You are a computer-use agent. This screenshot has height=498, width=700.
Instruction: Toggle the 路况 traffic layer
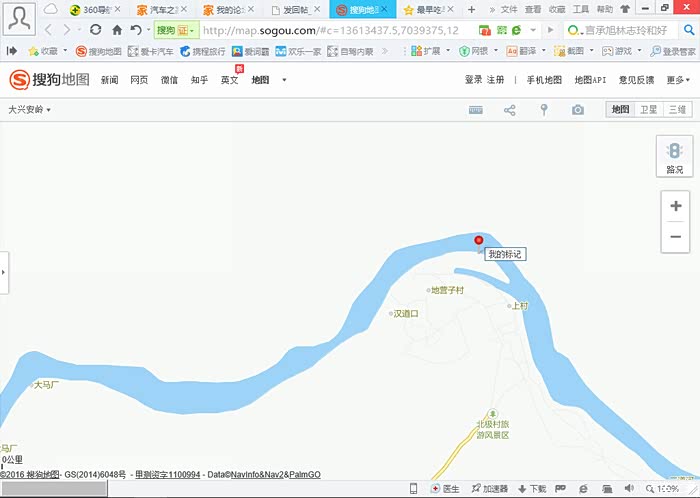pyautogui.click(x=674, y=157)
